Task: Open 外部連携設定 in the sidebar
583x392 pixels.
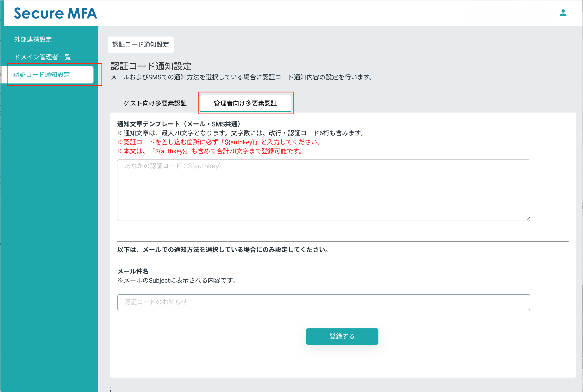Action: [33, 39]
